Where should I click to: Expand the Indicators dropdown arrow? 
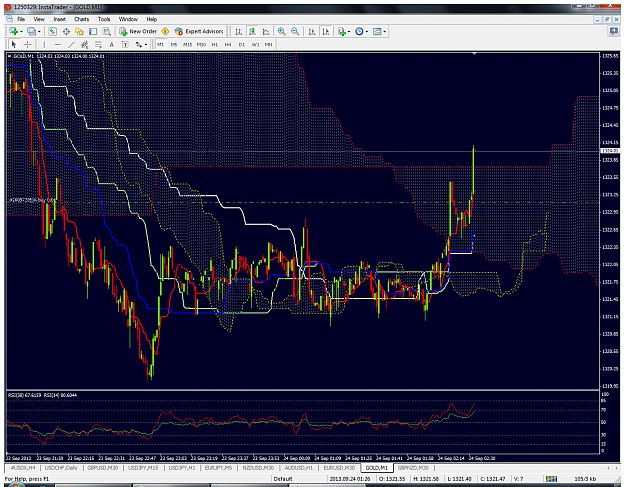[349, 31]
